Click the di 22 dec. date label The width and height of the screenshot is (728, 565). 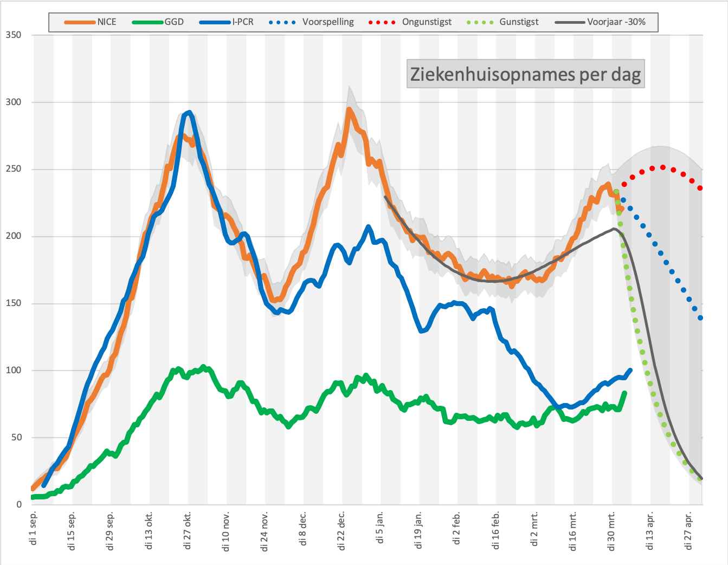[x=342, y=530]
